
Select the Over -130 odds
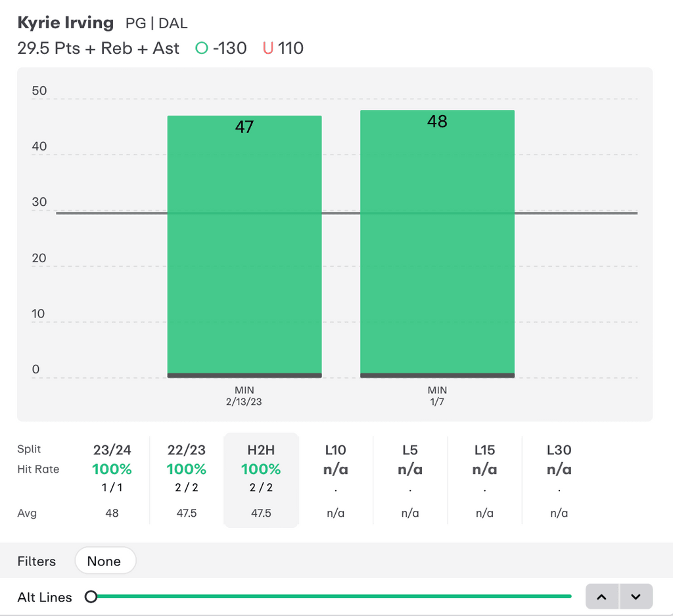pyautogui.click(x=221, y=48)
